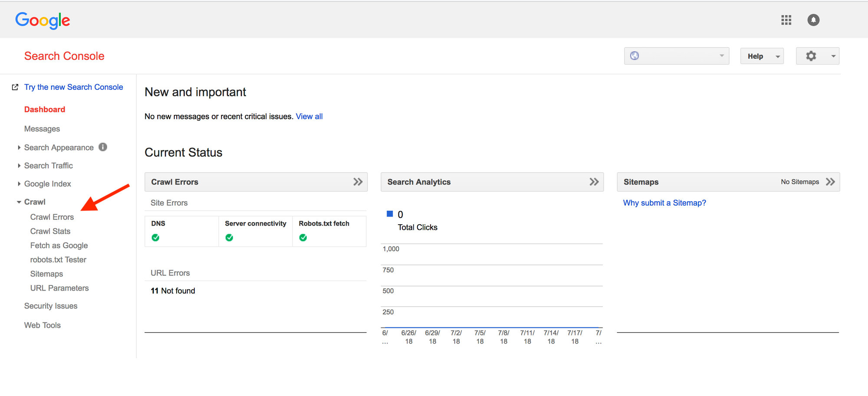This screenshot has height=396, width=868.
Task: Select Fetch as Google in sidebar
Action: click(59, 245)
